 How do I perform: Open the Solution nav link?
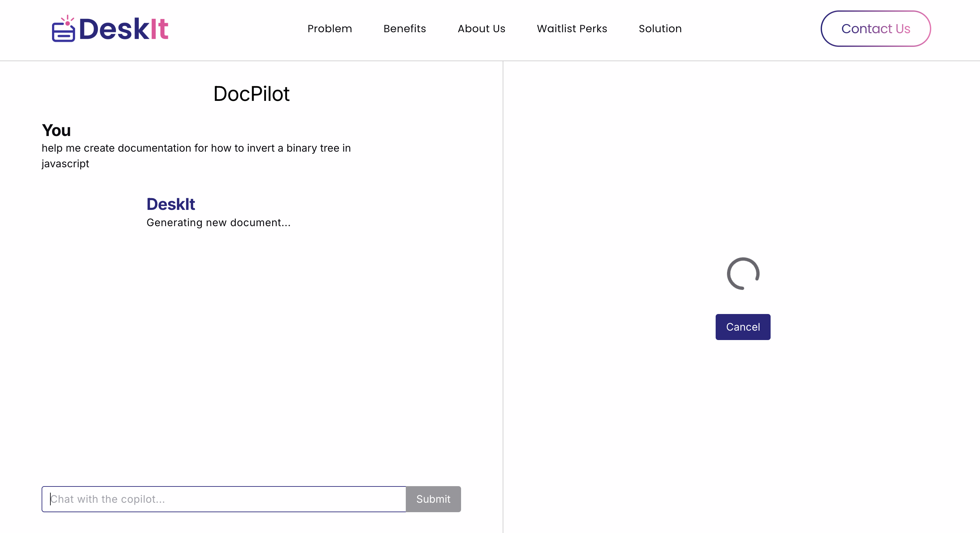tap(660, 29)
